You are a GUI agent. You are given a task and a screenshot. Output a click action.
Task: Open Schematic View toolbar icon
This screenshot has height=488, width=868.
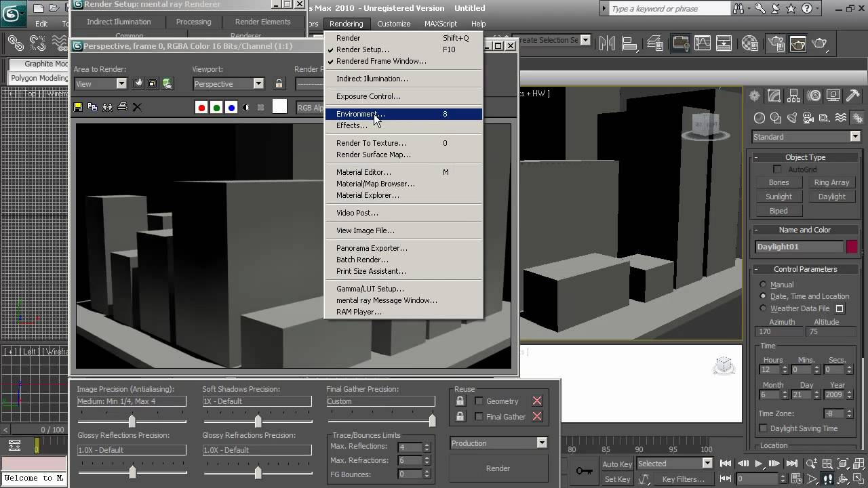coord(724,43)
